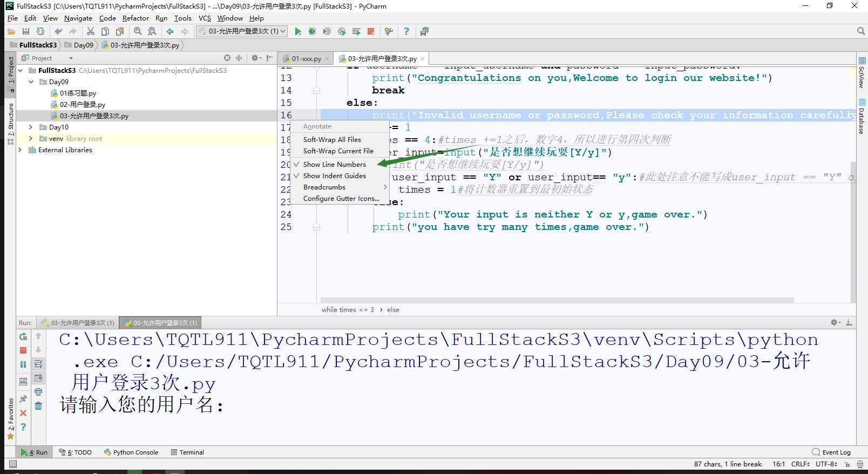Click the Back navigation arrow
This screenshot has height=474, width=868.
170,31
